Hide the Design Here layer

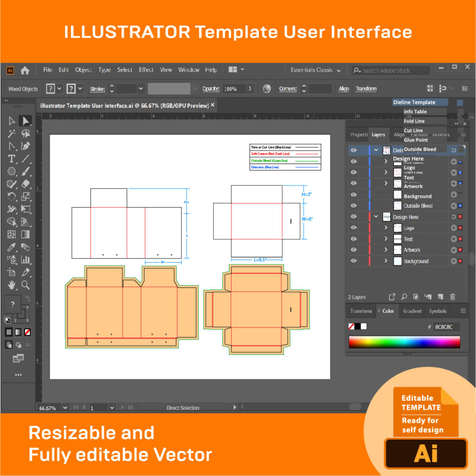[353, 217]
